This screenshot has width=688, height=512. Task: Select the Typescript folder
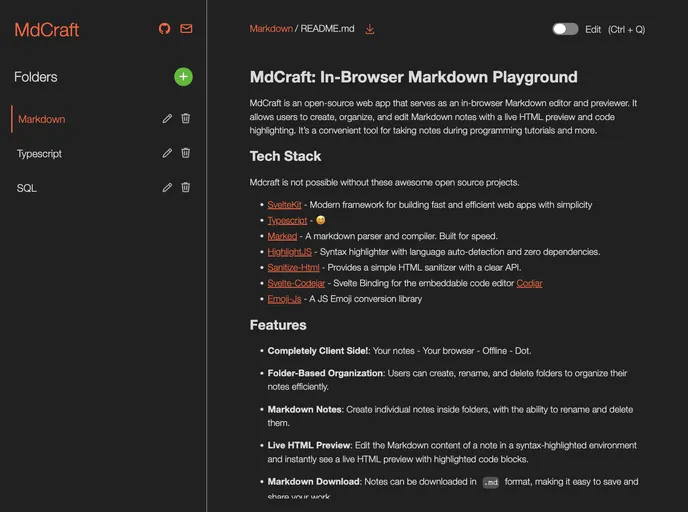tap(39, 154)
